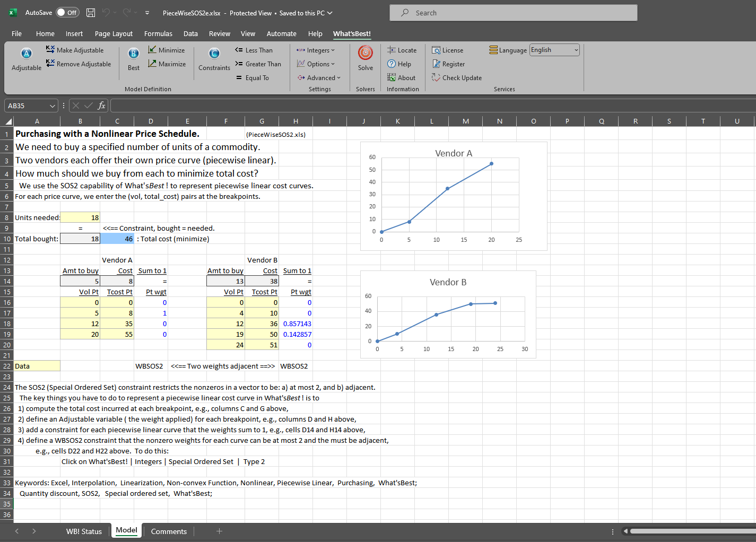Open the License information

(x=447, y=50)
